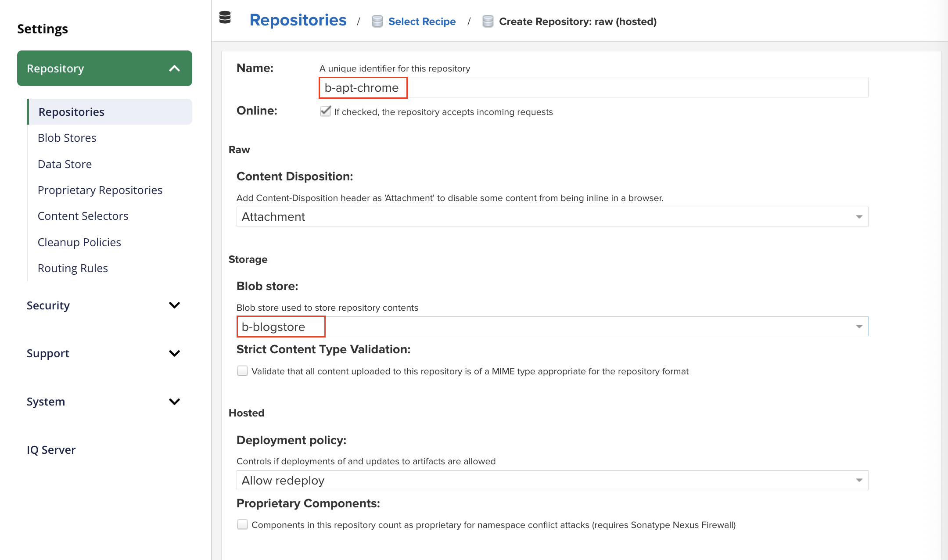Collapse the Repository section chevron
Screen dimensions: 948x560
(174, 68)
